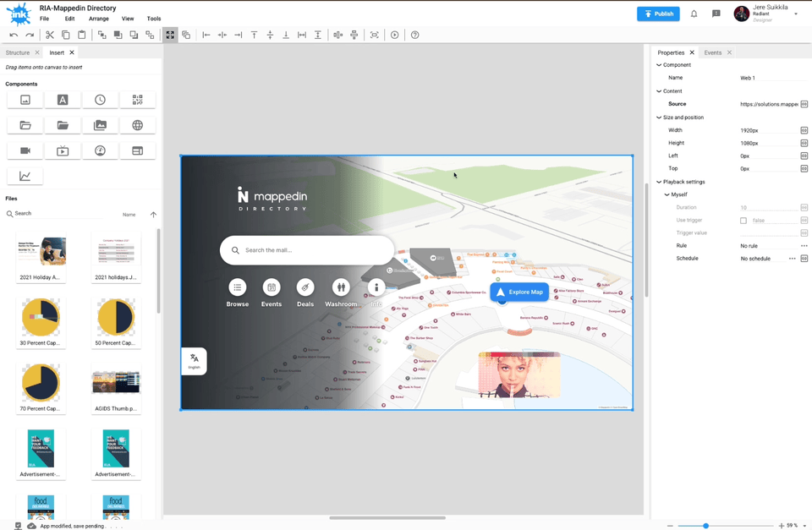Switch to the Events tab

pyautogui.click(x=712, y=52)
